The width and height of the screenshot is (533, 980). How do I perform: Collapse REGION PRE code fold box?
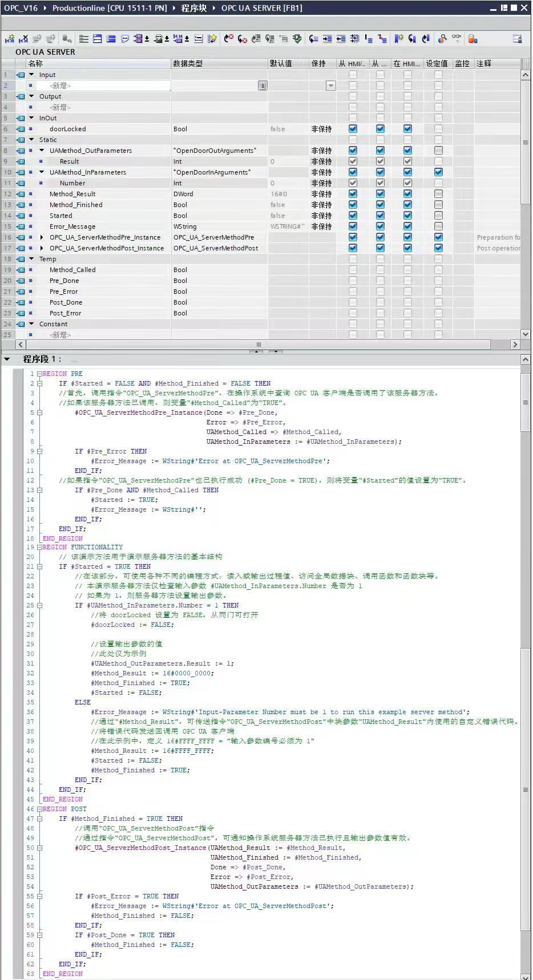(39, 374)
